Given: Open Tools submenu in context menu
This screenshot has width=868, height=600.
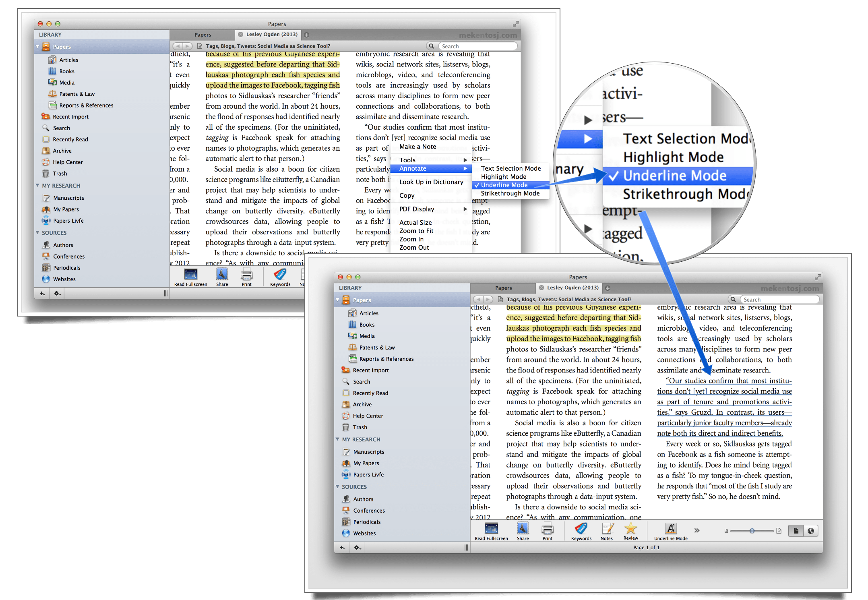Looking at the screenshot, I should point(430,160).
